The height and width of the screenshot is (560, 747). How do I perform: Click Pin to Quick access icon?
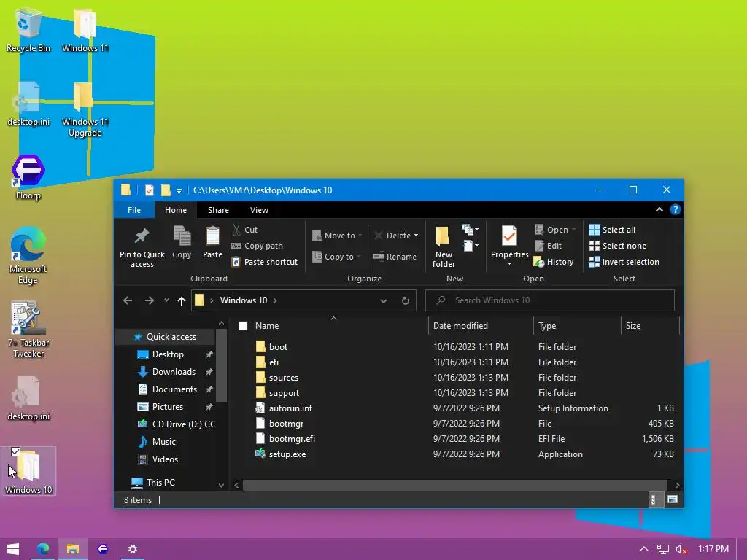[x=142, y=236]
